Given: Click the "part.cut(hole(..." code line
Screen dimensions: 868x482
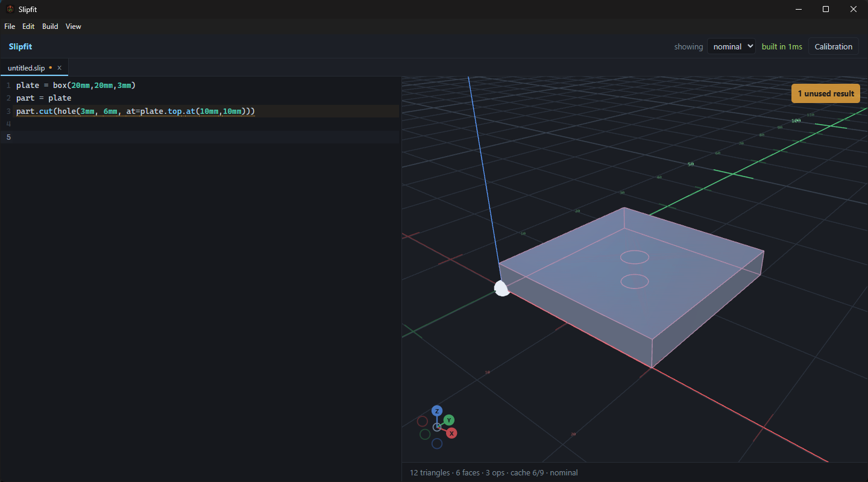Looking at the screenshot, I should pos(136,111).
